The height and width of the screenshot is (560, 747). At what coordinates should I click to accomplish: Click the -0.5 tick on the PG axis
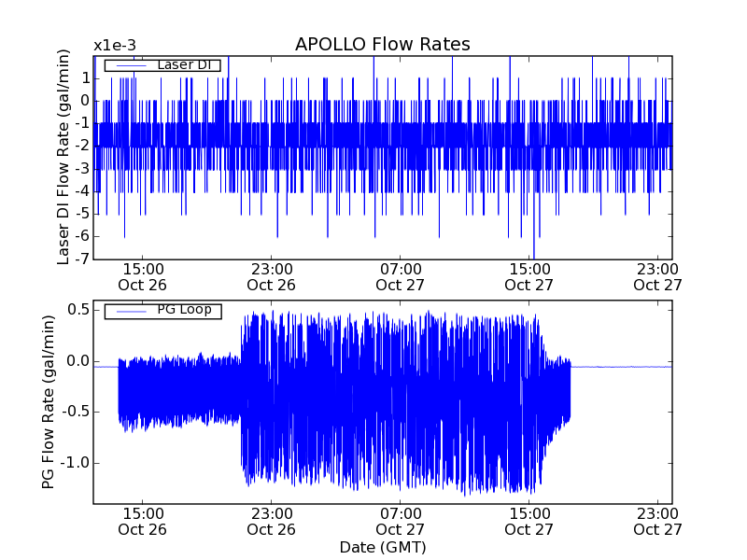click(75, 412)
